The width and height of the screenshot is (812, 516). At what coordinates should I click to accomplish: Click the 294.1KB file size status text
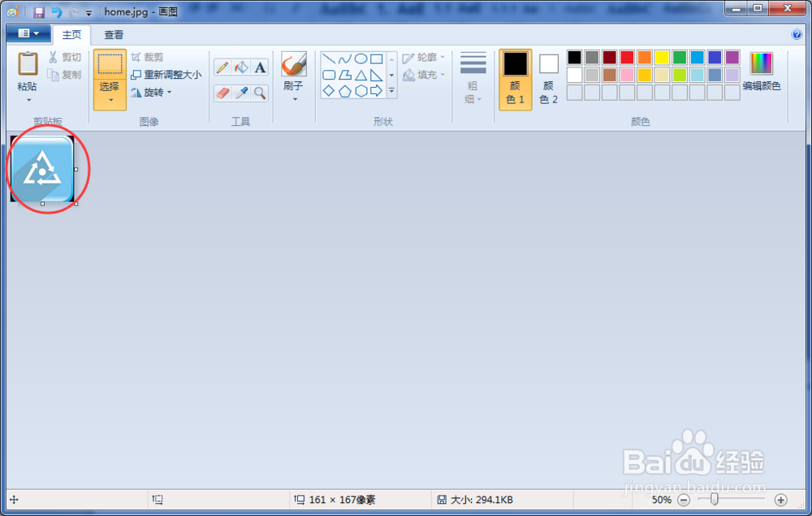point(482,500)
